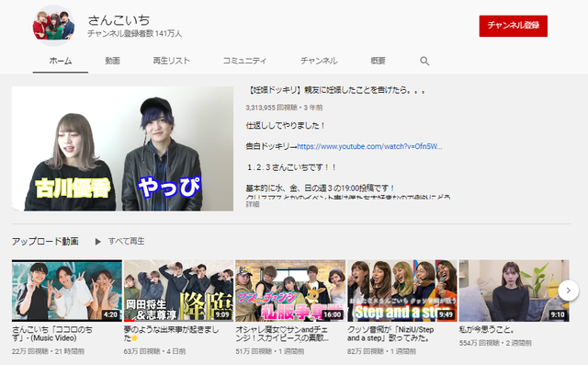588x365 pixels.
Task: Click description line 1.2.3さんこいちです！！
Action: click(x=291, y=167)
